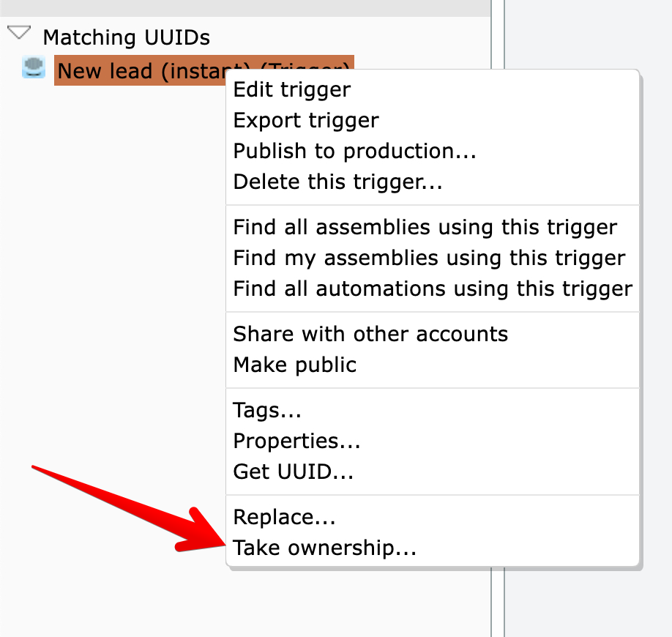
Task: Find my assemblies using this trigger
Action: pyautogui.click(x=429, y=258)
